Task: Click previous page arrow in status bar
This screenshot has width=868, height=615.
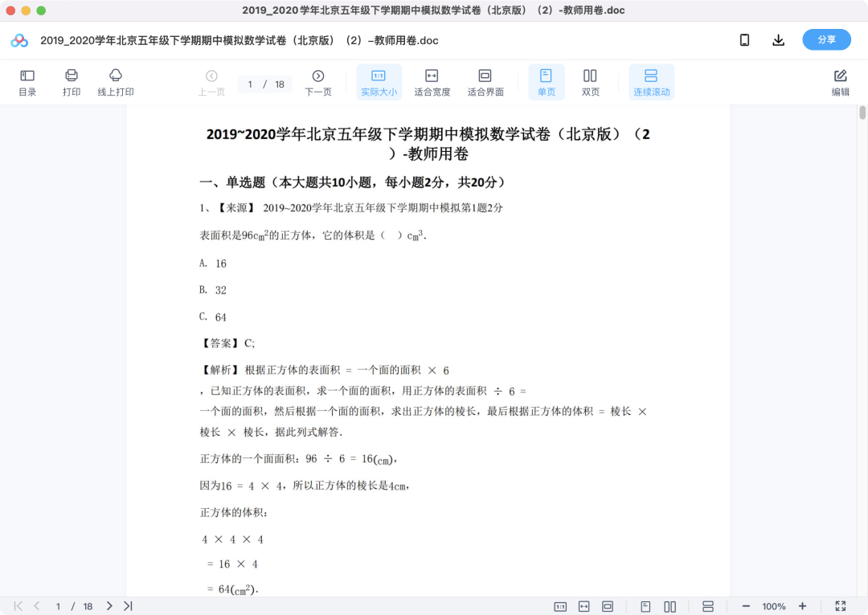Action: (37, 606)
